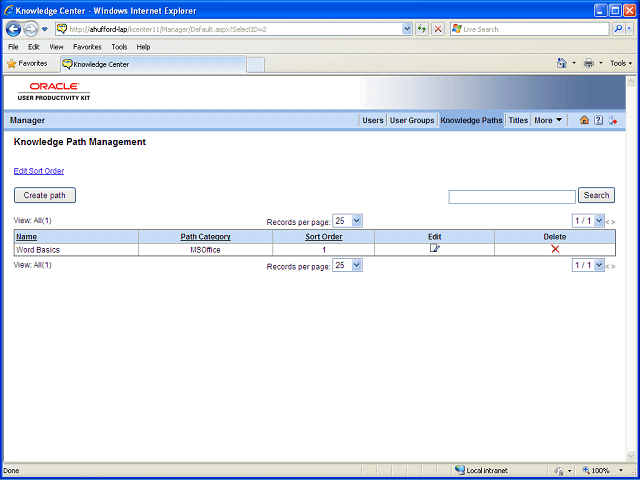This screenshot has height=480, width=640.
Task: Select the Knowledge Center browser tab
Action: click(153, 64)
